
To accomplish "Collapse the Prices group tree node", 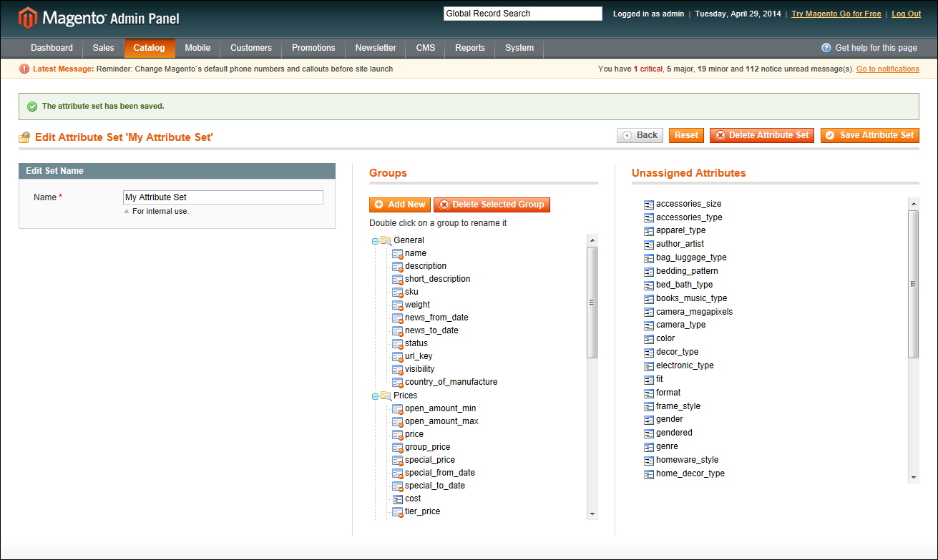I will [x=375, y=396].
